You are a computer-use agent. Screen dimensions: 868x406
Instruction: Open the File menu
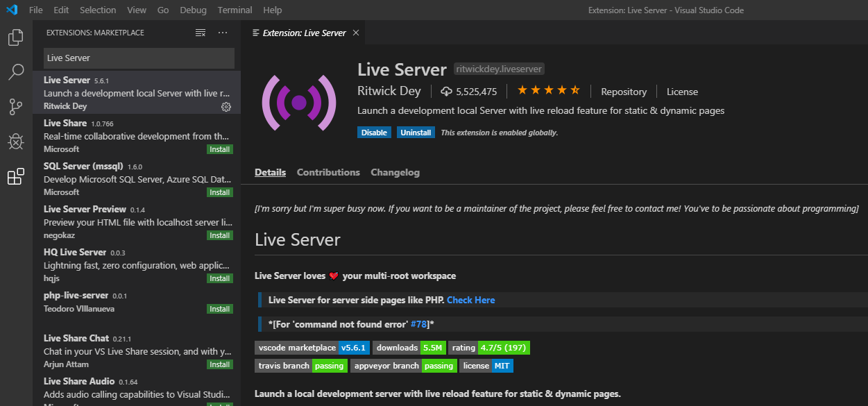tap(36, 10)
